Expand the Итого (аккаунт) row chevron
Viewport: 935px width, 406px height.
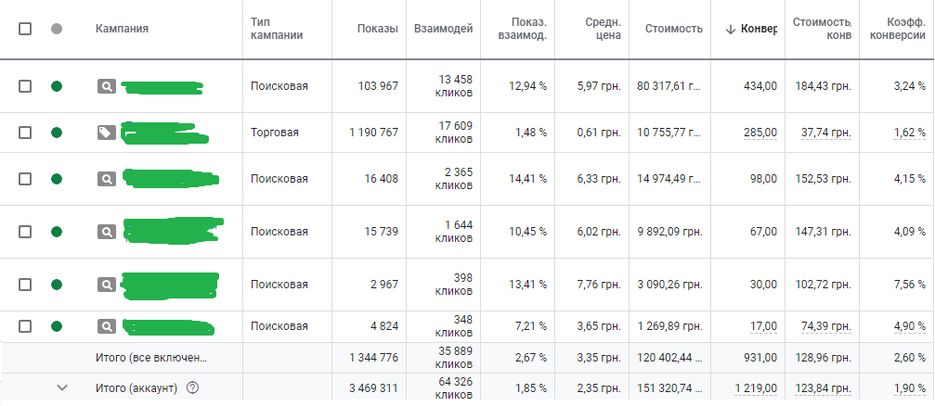[x=62, y=389]
